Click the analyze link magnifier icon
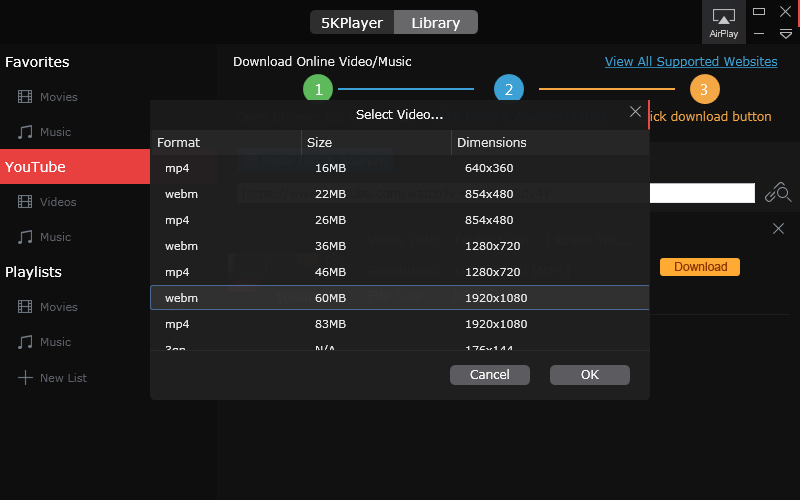Viewport: 800px width, 500px height. click(x=778, y=193)
